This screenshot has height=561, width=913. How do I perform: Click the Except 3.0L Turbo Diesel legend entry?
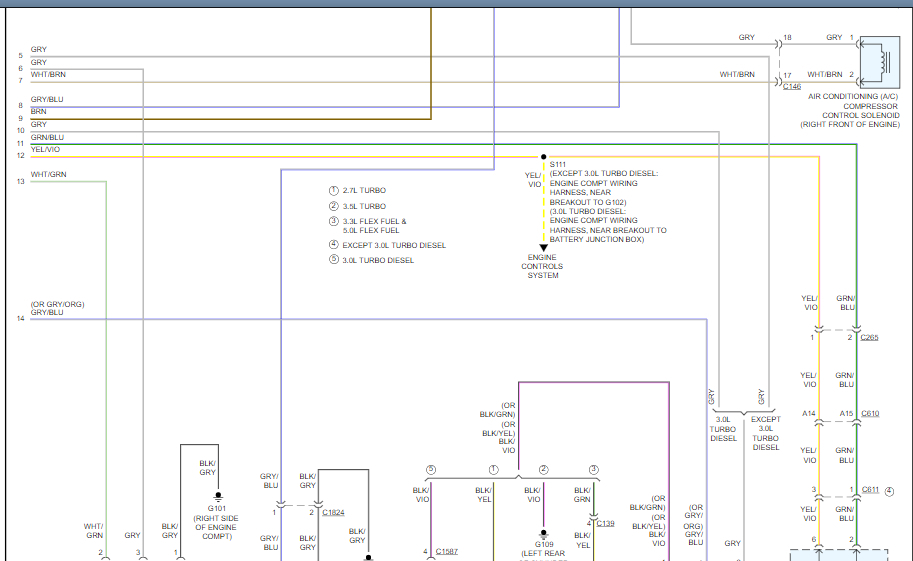point(394,245)
